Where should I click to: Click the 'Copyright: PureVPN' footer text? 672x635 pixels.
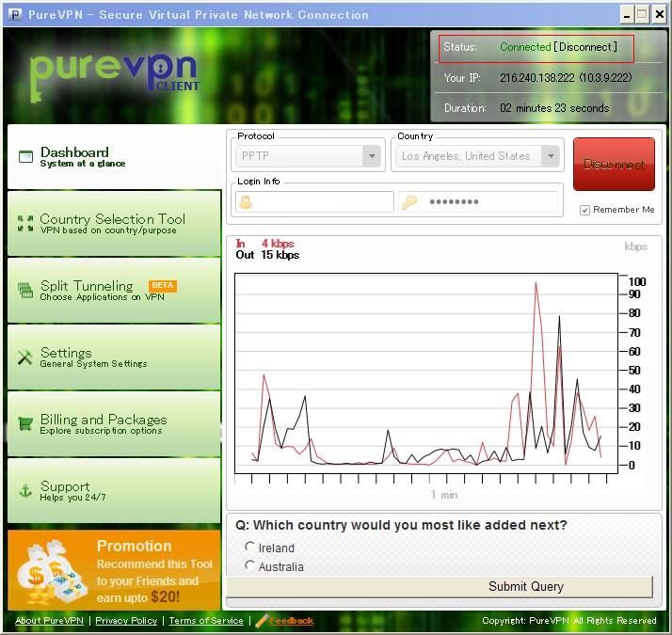pos(569,621)
